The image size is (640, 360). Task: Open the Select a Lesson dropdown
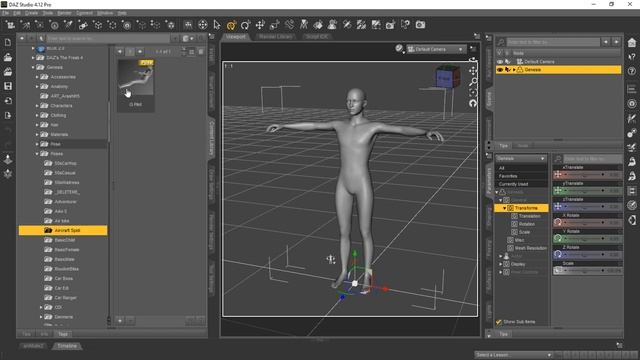point(513,355)
